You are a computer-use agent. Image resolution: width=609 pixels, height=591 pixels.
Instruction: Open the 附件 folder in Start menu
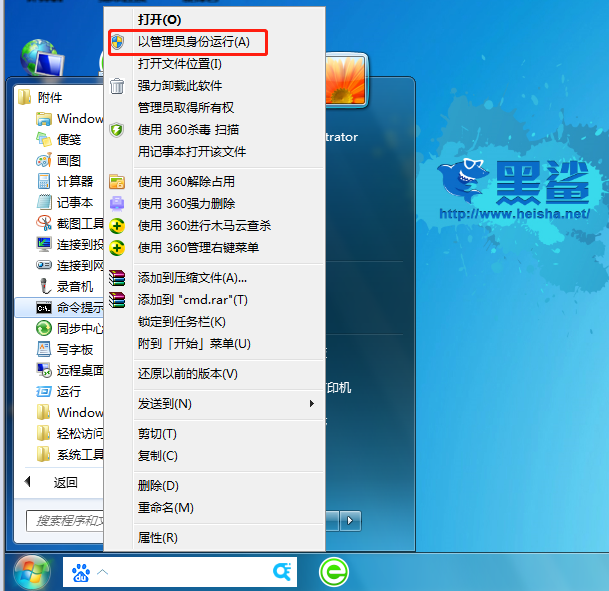[40, 97]
